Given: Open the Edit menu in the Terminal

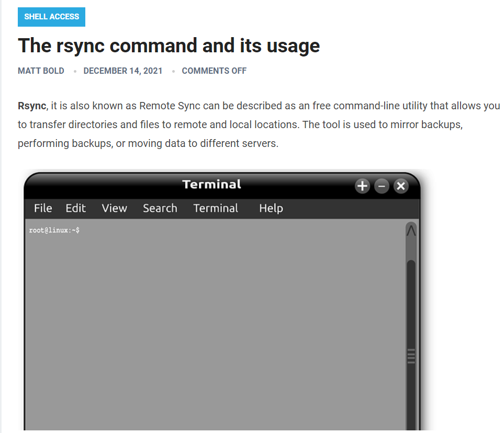Looking at the screenshot, I should [x=75, y=208].
